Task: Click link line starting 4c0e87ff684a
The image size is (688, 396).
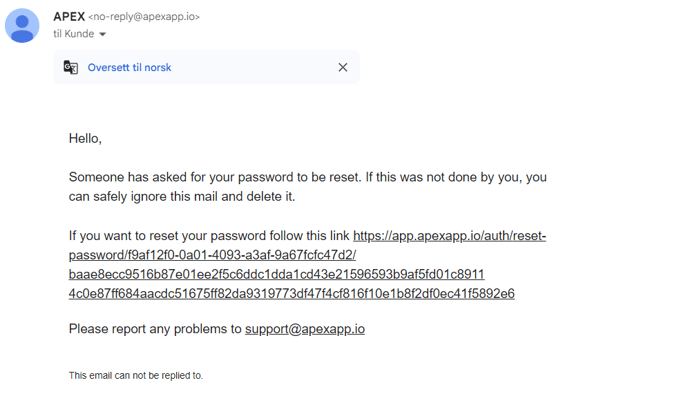Action: click(291, 293)
